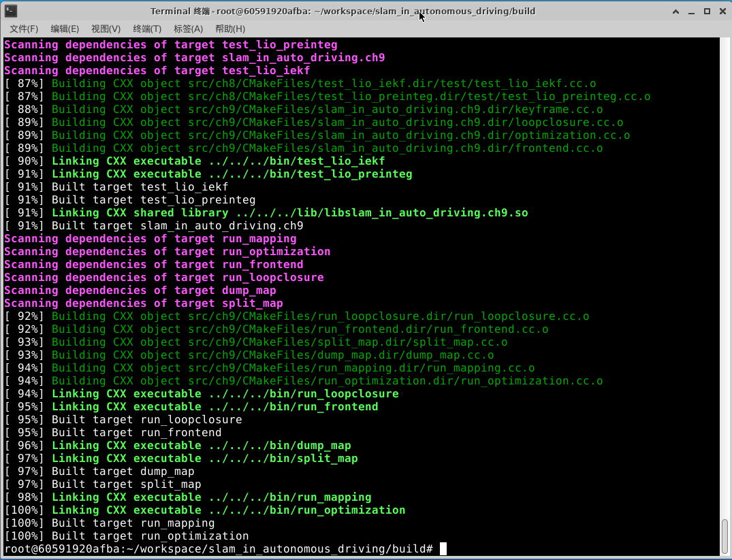Click the vertical scrollbar thumb
This screenshot has width=732, height=560.
725,536
